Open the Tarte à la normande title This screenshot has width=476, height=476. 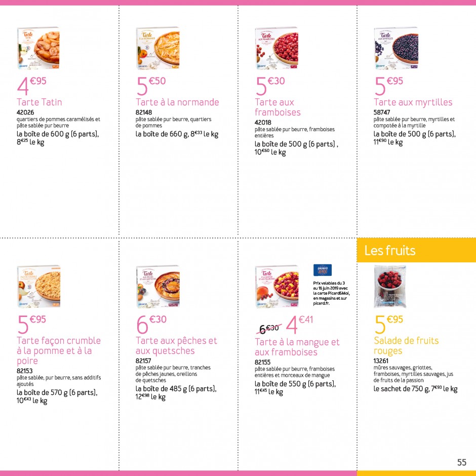[x=177, y=102]
